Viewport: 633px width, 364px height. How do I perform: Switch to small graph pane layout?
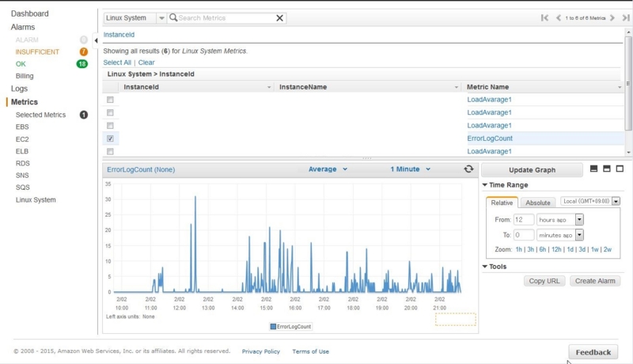[x=594, y=169]
